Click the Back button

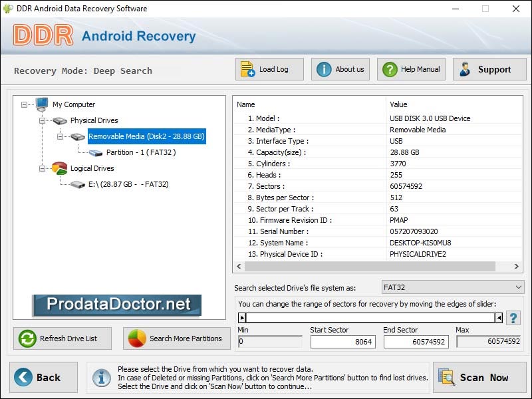pyautogui.click(x=43, y=377)
